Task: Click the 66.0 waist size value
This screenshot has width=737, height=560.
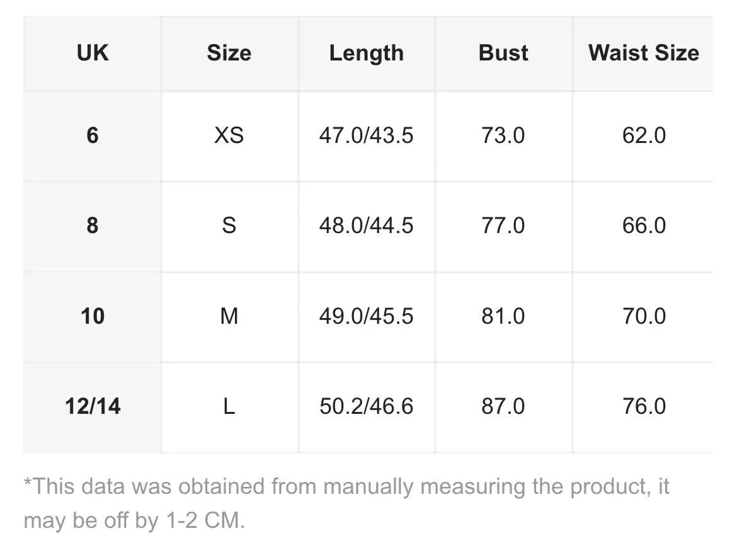Action: [644, 226]
